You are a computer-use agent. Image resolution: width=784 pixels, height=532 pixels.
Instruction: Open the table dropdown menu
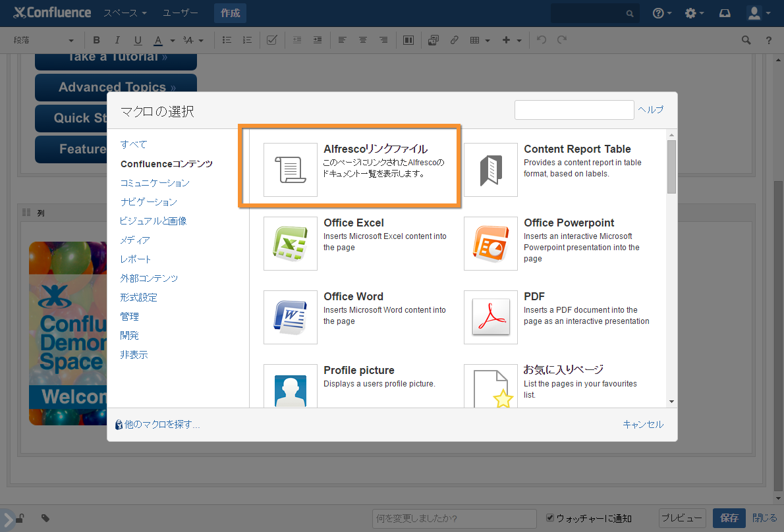(x=480, y=40)
